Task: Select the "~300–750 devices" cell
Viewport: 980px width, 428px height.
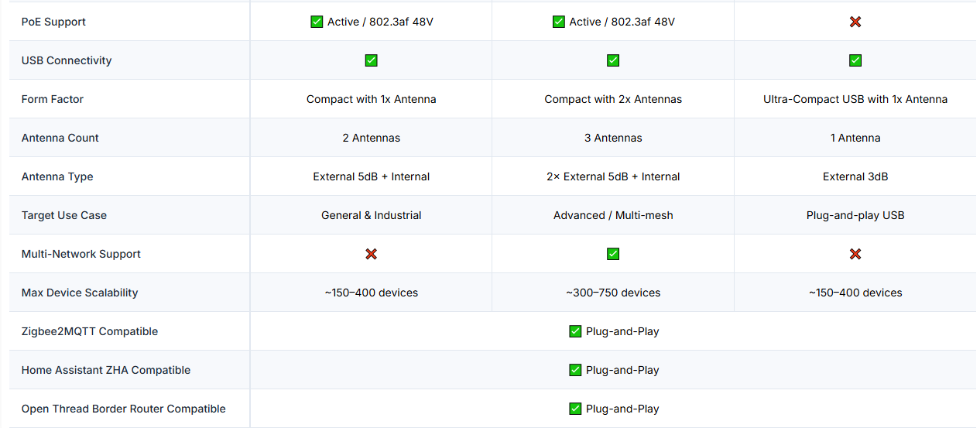Action: point(613,293)
